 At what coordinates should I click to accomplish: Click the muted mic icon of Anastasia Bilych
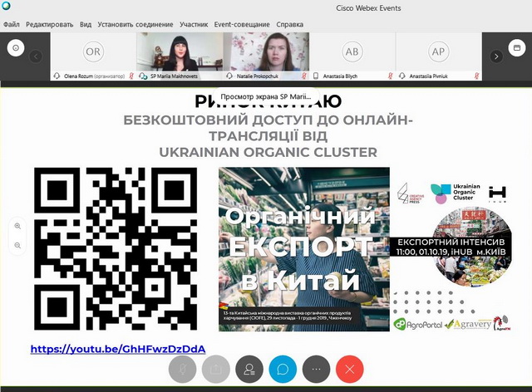coord(390,76)
